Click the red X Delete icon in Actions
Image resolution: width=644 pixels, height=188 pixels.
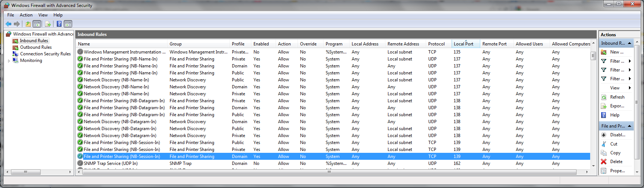[x=604, y=162]
